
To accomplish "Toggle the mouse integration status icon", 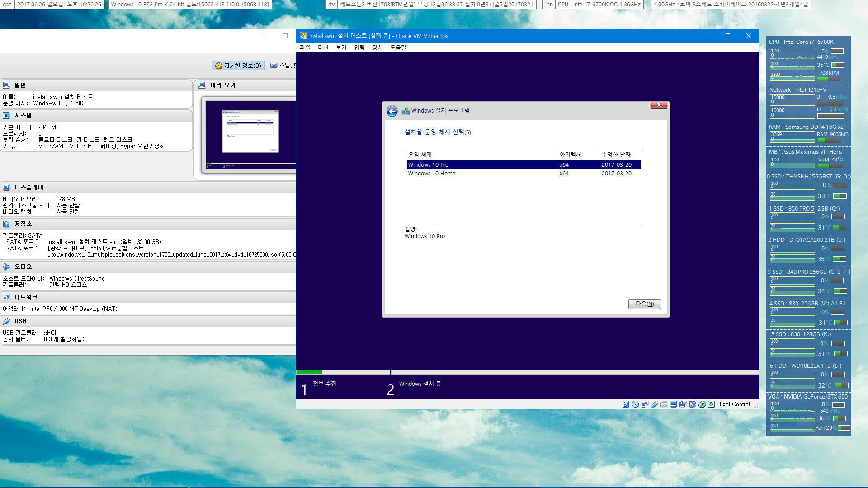I will 702,404.
